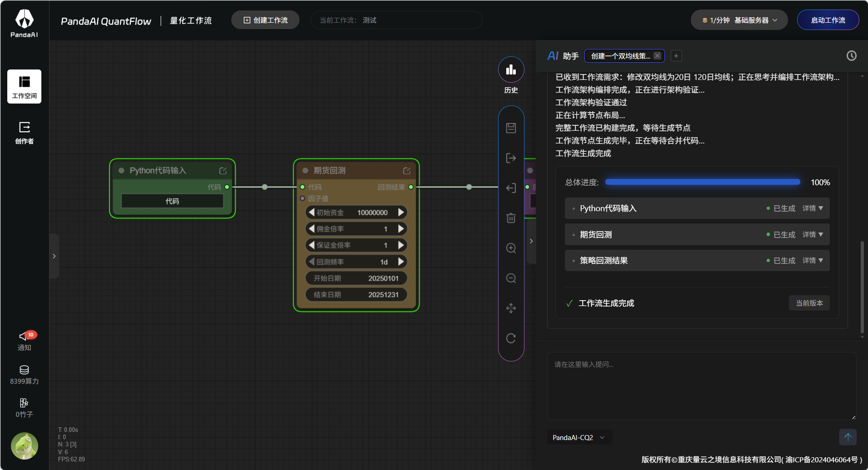Screen dimensions: 868x470
Task: Edit the 开始日期 field
Action: point(356,278)
